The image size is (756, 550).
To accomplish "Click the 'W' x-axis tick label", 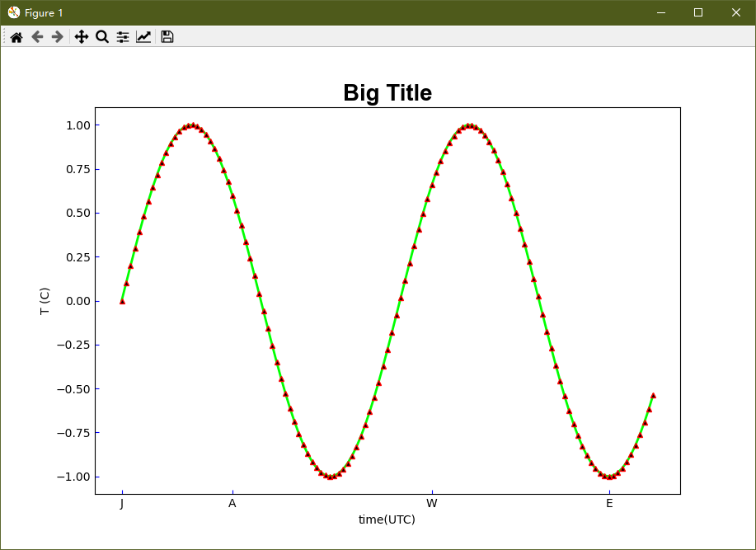I will (432, 504).
